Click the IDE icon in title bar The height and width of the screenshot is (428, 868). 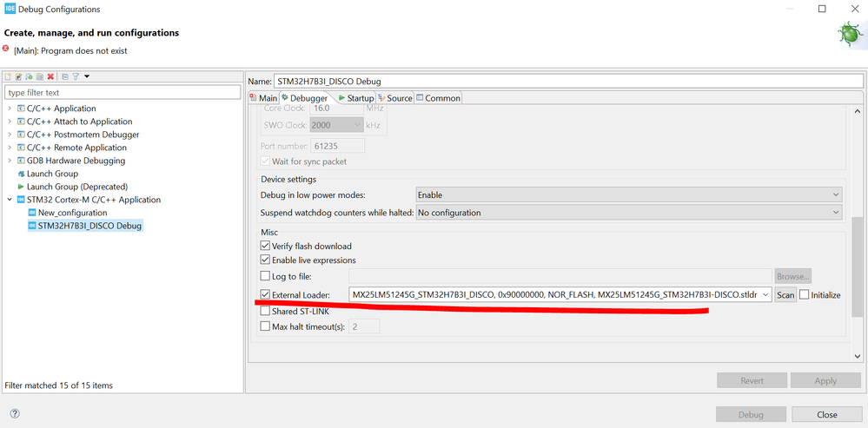(10, 10)
